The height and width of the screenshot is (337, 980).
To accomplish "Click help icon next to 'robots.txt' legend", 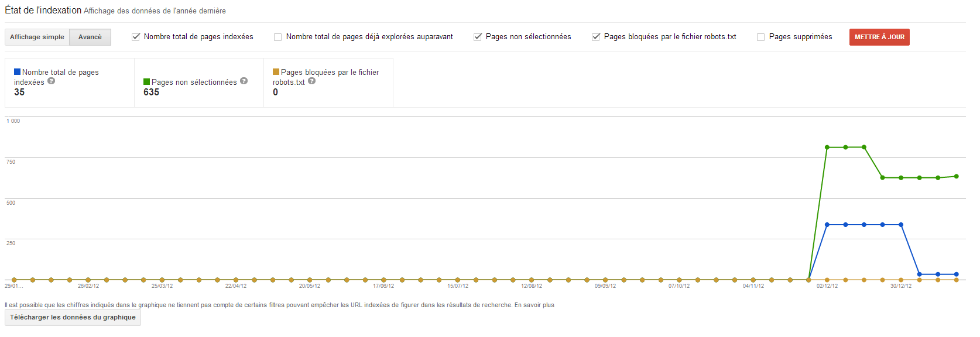I will 311,81.
